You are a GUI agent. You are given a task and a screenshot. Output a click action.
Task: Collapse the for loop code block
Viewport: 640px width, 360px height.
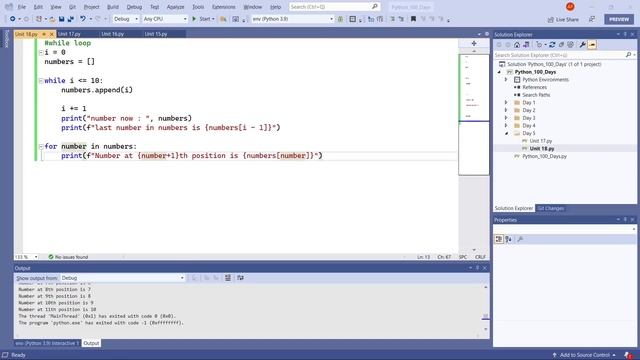pyautogui.click(x=41, y=147)
